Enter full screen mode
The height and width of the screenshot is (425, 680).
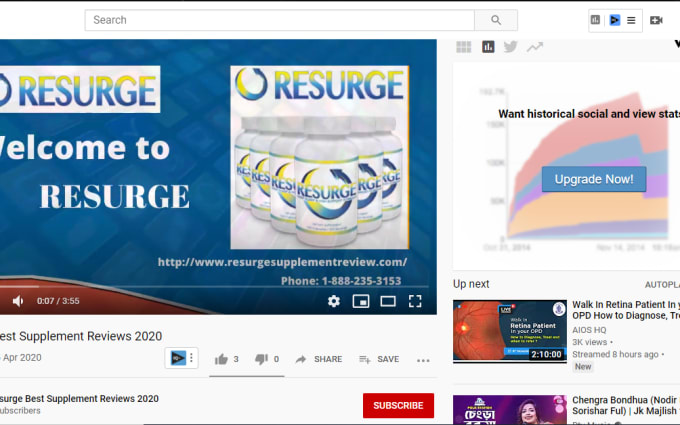click(x=415, y=301)
